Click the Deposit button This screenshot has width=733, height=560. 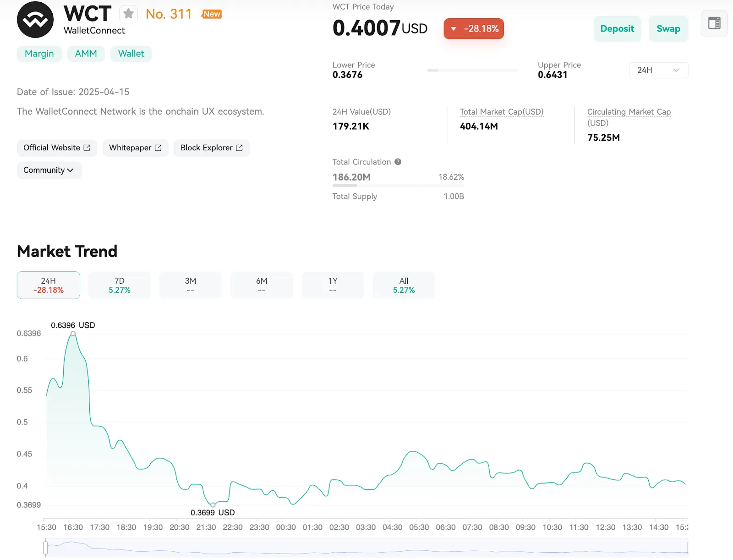[617, 29]
